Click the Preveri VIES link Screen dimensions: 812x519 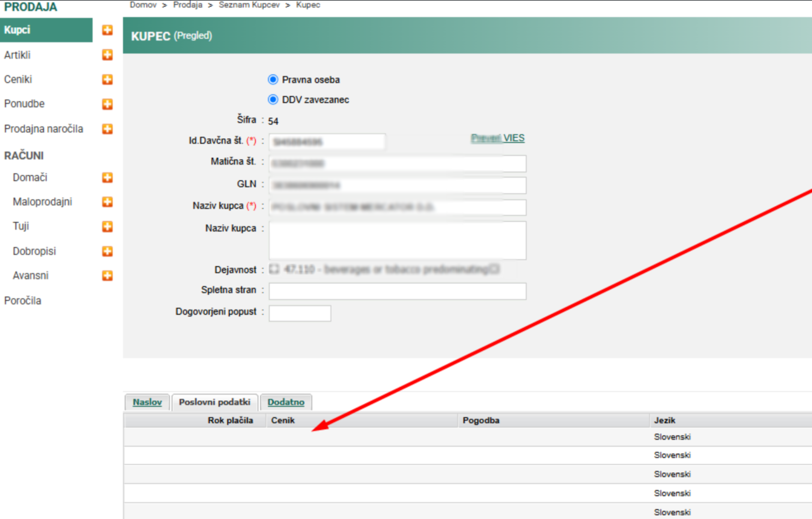[497, 138]
